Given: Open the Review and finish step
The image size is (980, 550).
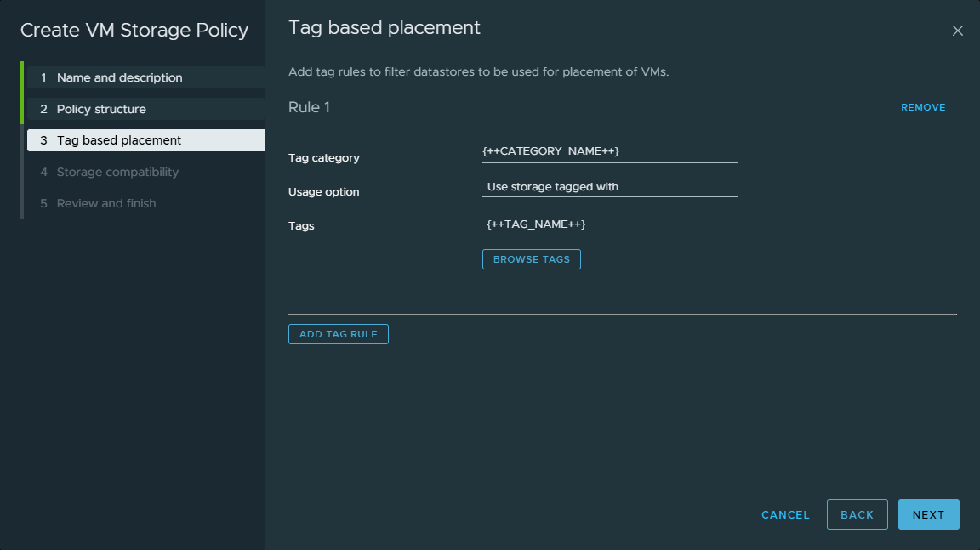Looking at the screenshot, I should tap(106, 203).
